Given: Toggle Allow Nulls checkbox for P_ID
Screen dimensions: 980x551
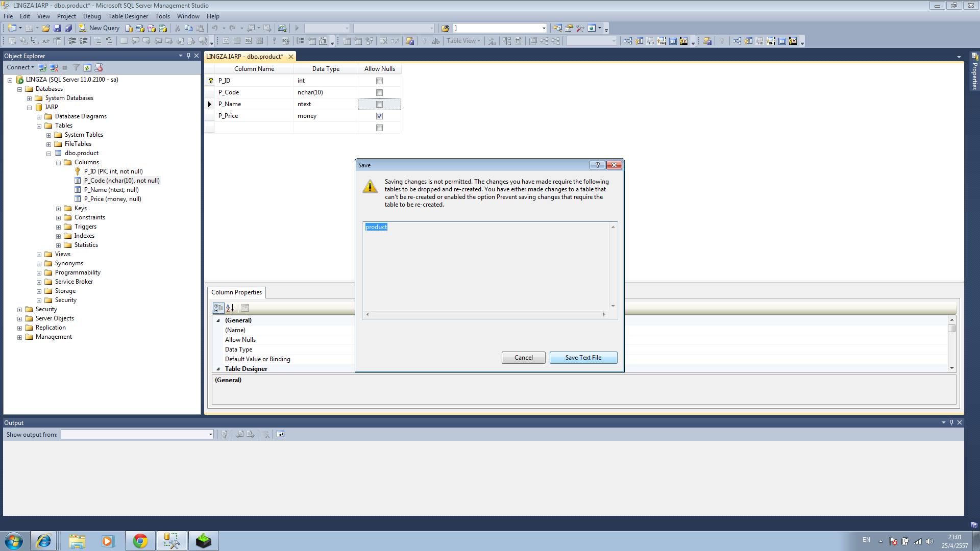Looking at the screenshot, I should (x=379, y=81).
